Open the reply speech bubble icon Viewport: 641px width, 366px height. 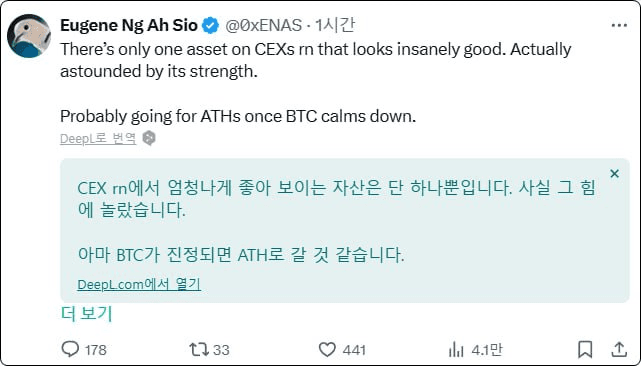point(70,349)
